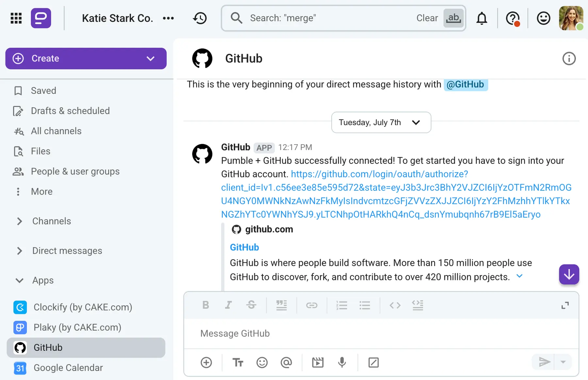588x380 pixels.
Task: Clear the merge search query
Action: pos(427,18)
